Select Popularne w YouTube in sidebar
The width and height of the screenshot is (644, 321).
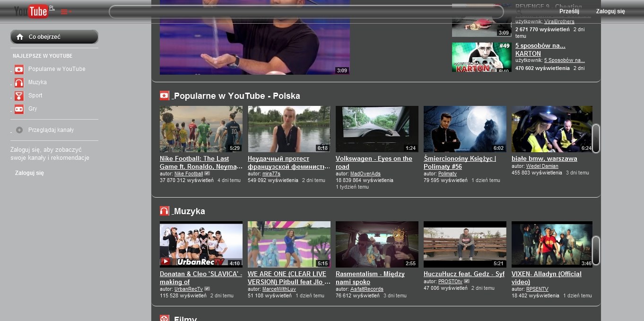[57, 69]
